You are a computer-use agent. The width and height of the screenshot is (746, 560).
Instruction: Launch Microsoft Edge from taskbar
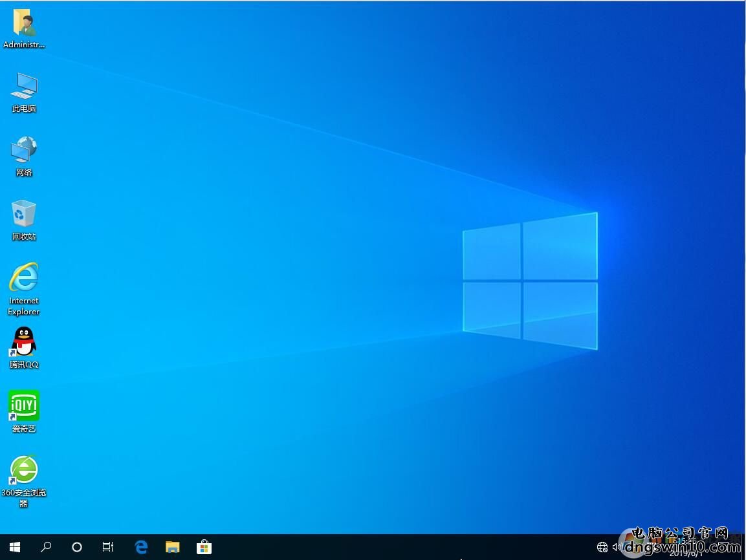click(x=141, y=547)
